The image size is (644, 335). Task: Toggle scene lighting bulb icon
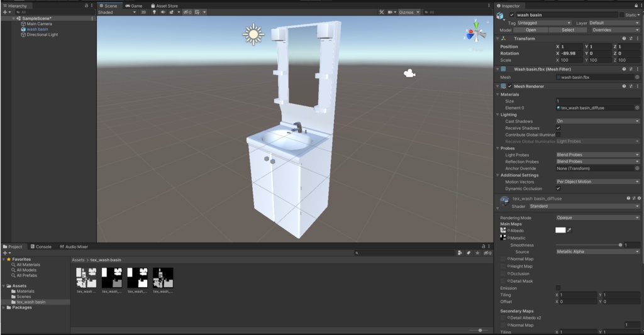155,13
